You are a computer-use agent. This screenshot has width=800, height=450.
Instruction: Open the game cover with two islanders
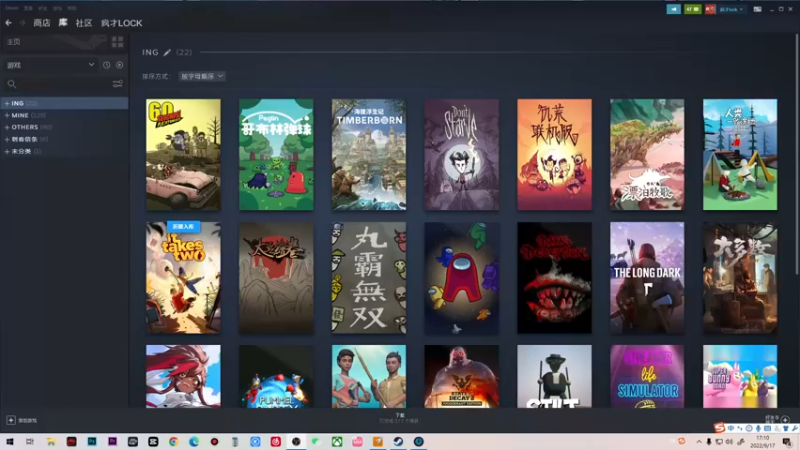point(369,377)
